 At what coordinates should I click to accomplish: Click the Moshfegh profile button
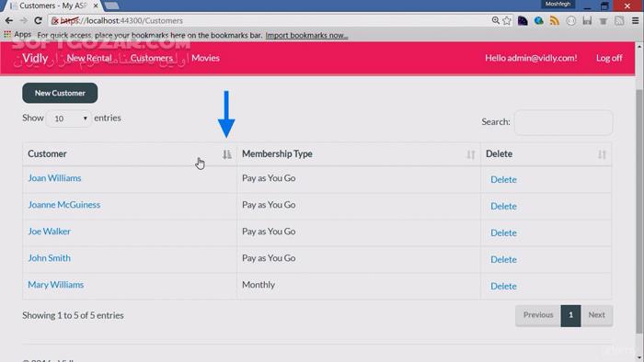click(558, 4)
